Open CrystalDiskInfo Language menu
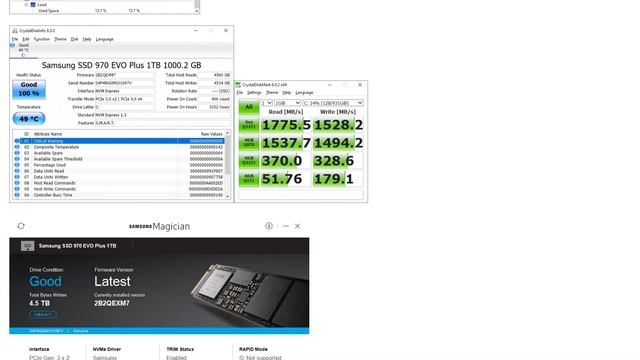This screenshot has height=360, width=640. pyautogui.click(x=104, y=39)
